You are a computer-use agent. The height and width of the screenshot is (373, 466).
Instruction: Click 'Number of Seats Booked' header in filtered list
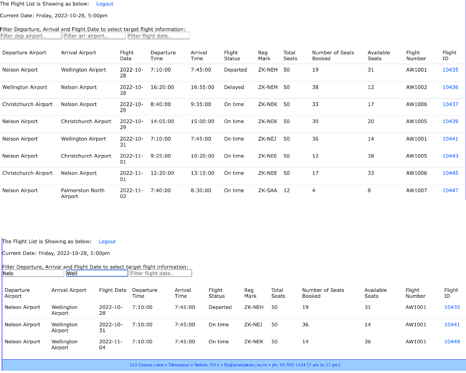click(323, 293)
